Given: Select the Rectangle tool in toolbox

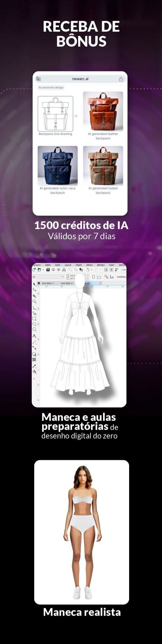Looking at the screenshot, I should (34, 319).
